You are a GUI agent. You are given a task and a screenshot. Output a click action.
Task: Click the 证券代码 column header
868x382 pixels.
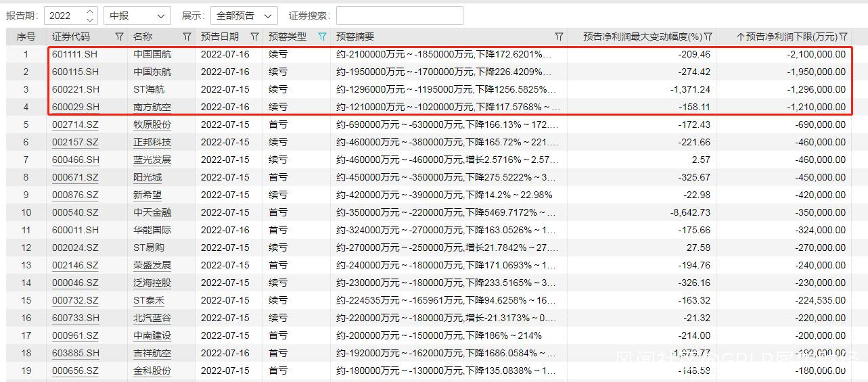[71, 37]
